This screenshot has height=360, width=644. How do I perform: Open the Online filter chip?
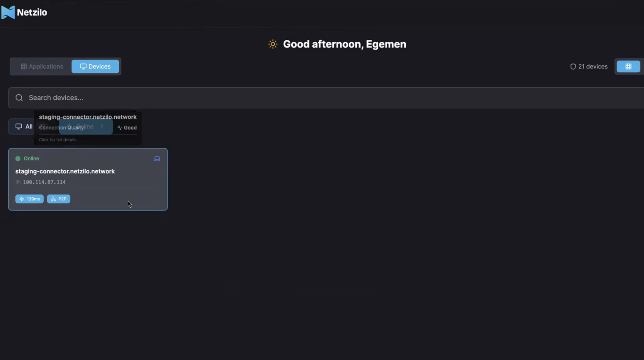click(x=86, y=126)
